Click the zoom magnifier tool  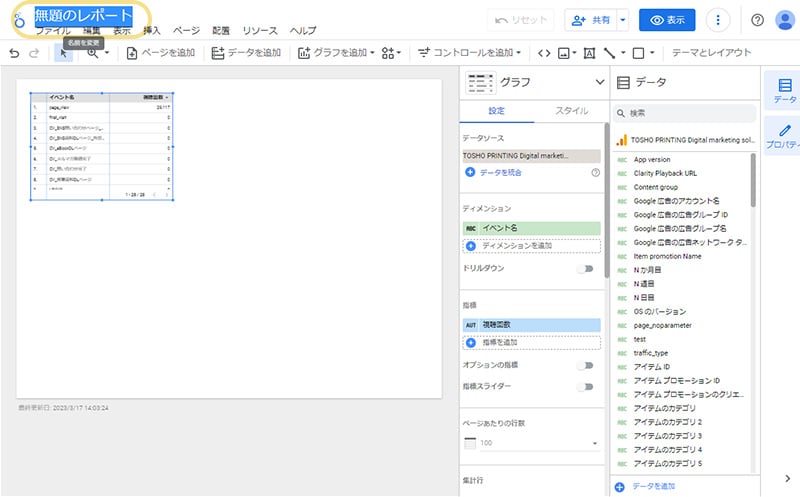(x=92, y=53)
